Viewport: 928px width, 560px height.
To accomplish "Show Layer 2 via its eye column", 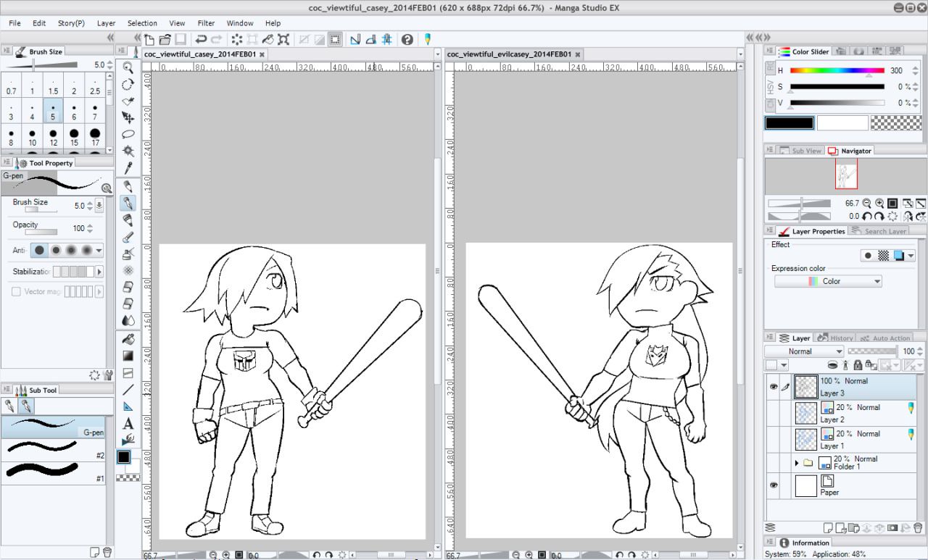I will click(x=774, y=413).
